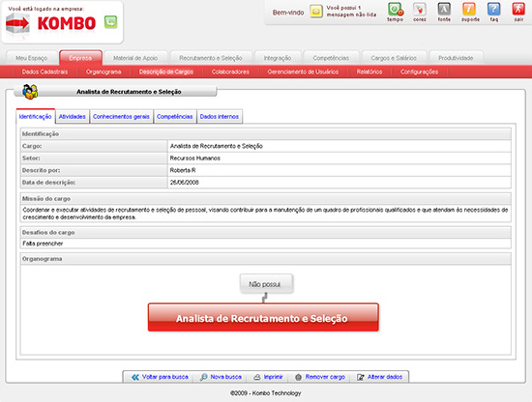Select the Identificação sub-tab
The width and height of the screenshot is (532, 402).
35,116
